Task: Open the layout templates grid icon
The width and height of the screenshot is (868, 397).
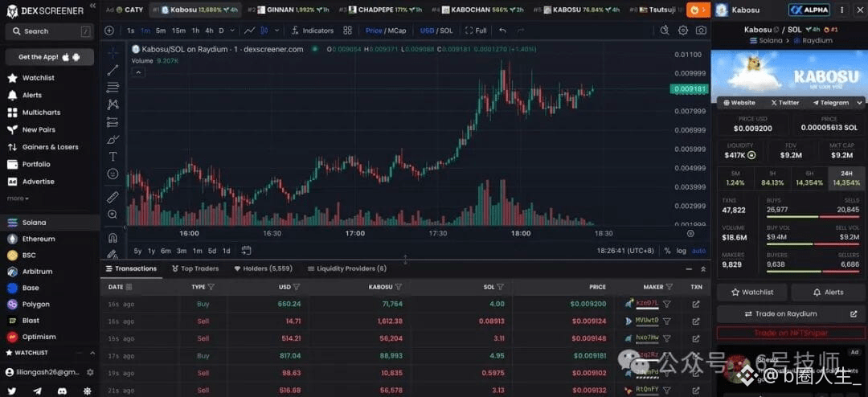Action: (348, 31)
